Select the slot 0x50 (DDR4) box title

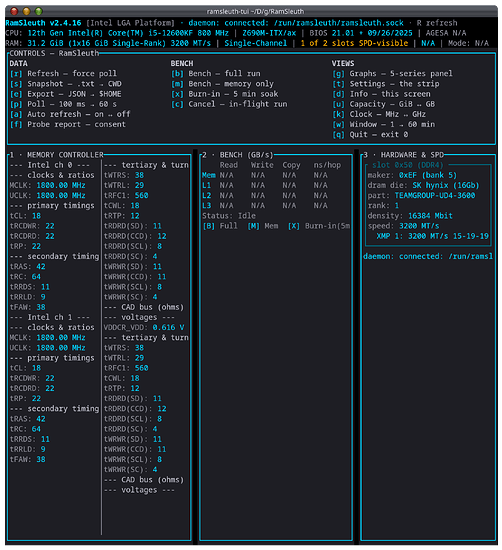coord(408,165)
